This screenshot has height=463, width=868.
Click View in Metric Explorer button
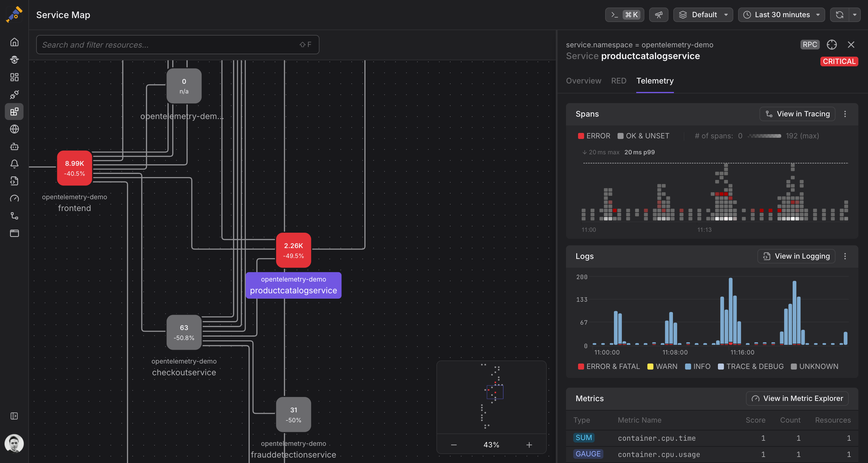(797, 398)
